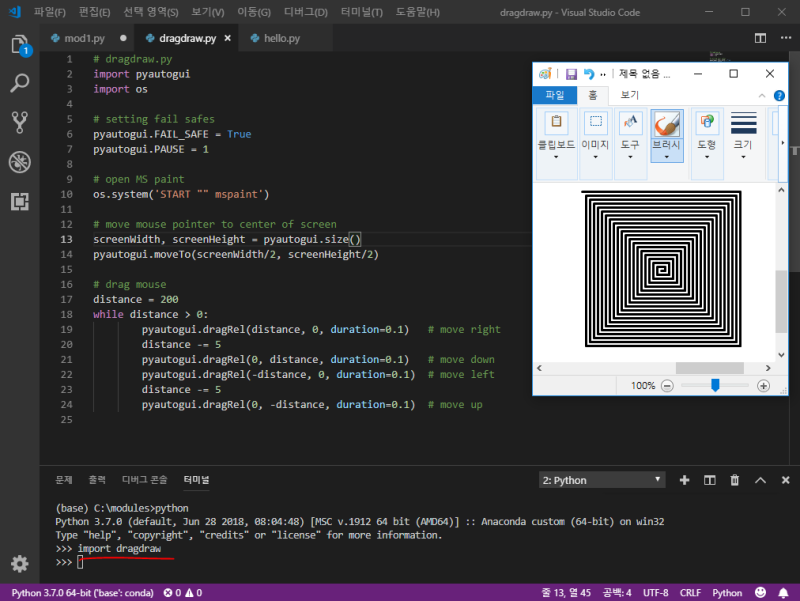Add a new terminal with plus icon
This screenshot has height=601, width=800.
685,480
